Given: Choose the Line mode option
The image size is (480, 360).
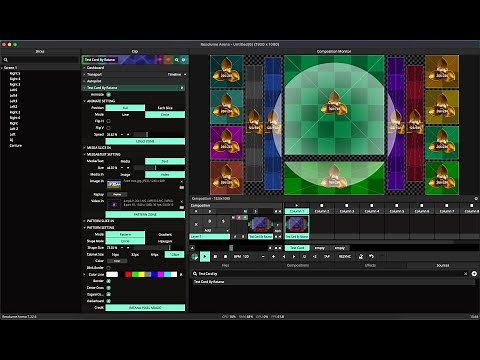Looking at the screenshot, I should click(125, 115).
